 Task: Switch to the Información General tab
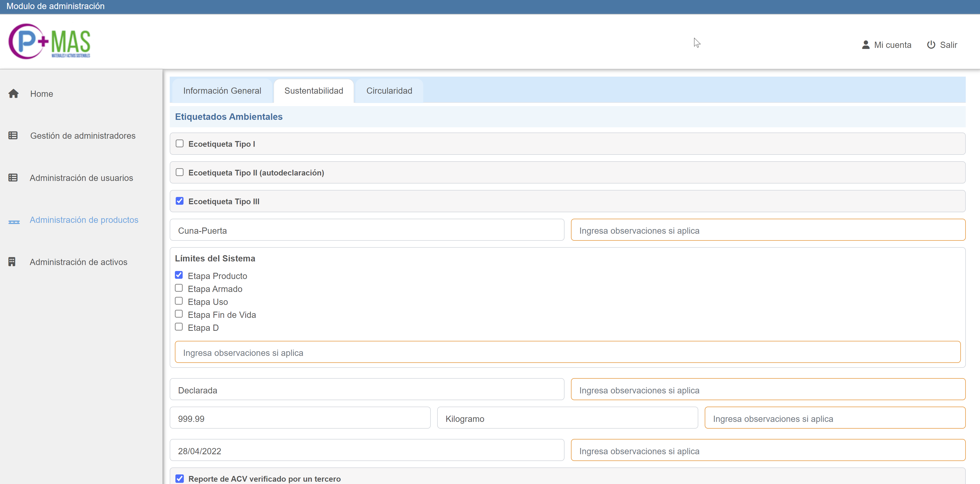click(x=222, y=91)
